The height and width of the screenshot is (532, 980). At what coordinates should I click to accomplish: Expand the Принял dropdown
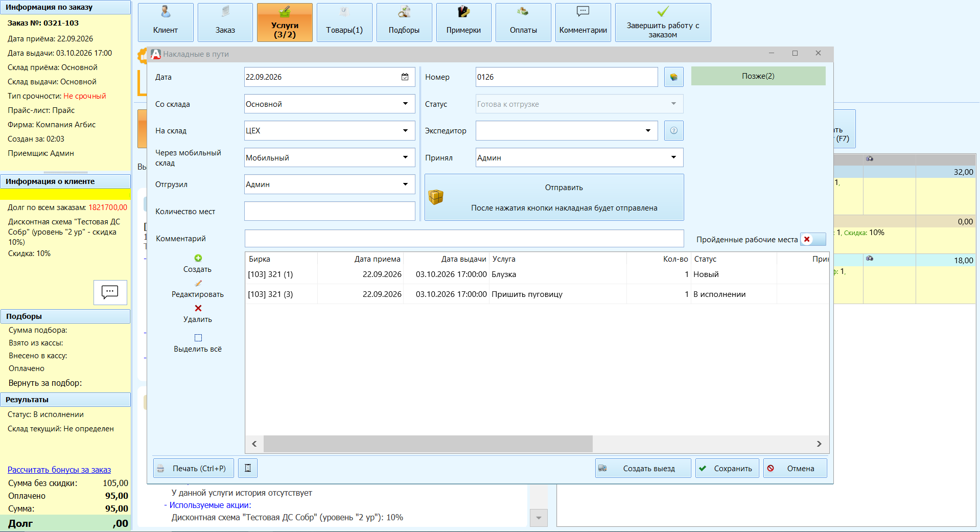(x=673, y=157)
